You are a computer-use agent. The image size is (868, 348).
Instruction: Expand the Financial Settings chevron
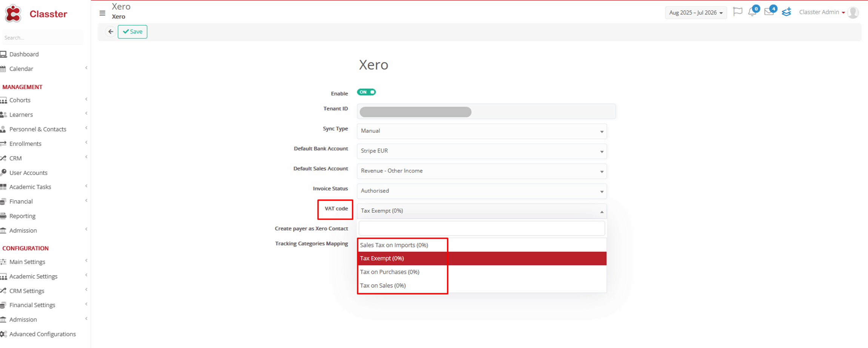[x=86, y=304]
